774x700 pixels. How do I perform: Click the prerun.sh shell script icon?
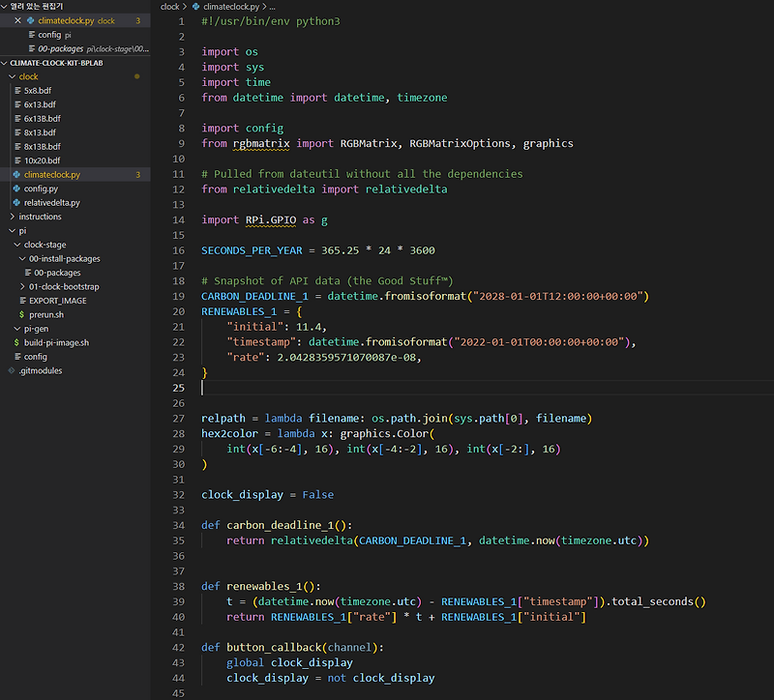tap(21, 314)
